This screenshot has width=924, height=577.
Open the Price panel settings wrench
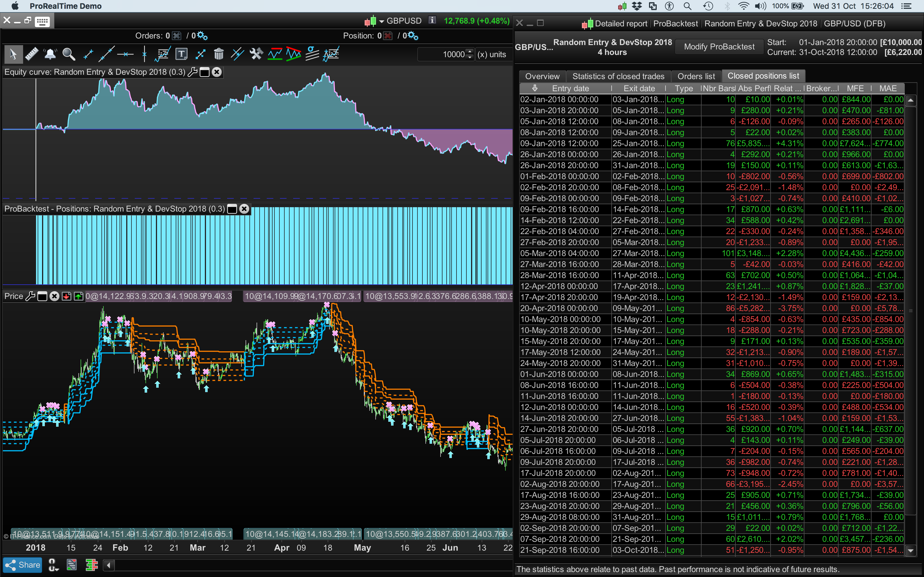(31, 296)
